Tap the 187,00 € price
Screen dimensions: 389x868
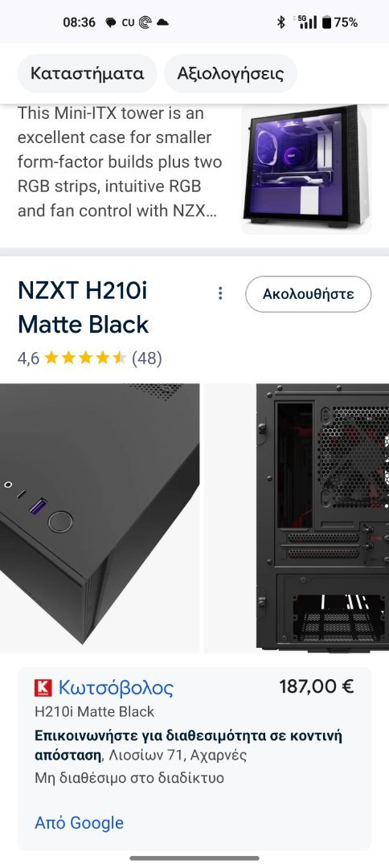[317, 686]
